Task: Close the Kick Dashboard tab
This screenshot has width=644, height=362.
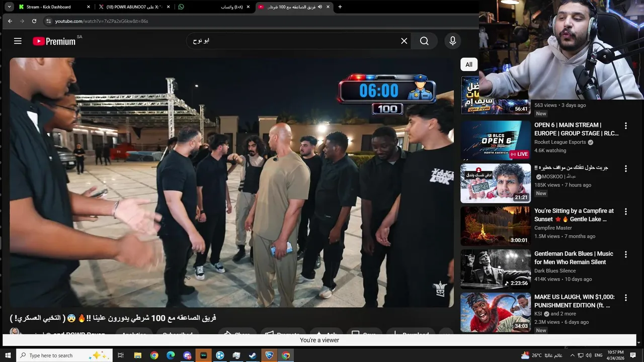Action: [89, 7]
